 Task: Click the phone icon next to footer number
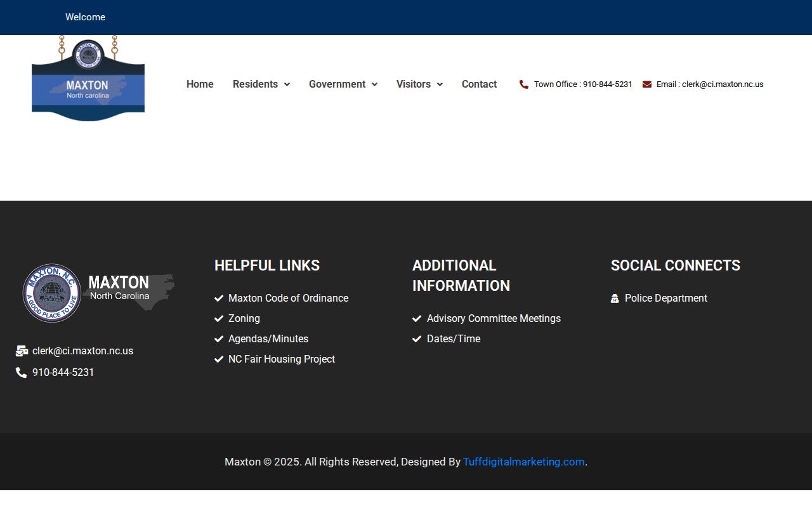click(22, 373)
